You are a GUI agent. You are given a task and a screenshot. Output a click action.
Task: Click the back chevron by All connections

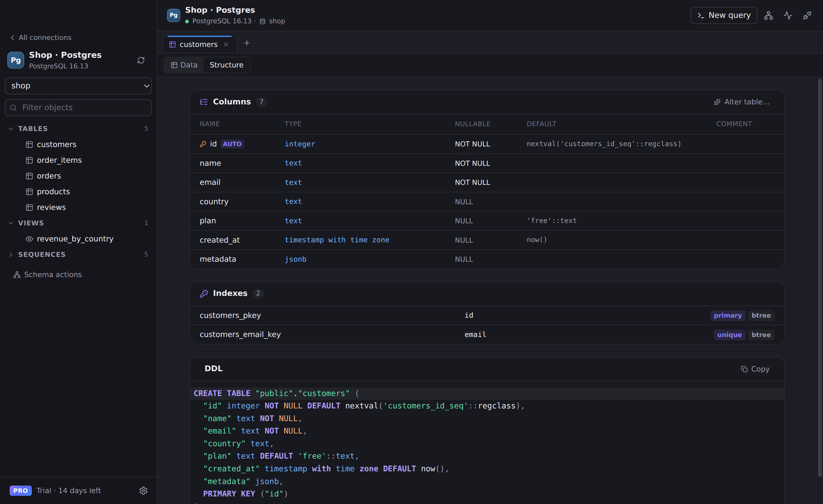(x=12, y=38)
